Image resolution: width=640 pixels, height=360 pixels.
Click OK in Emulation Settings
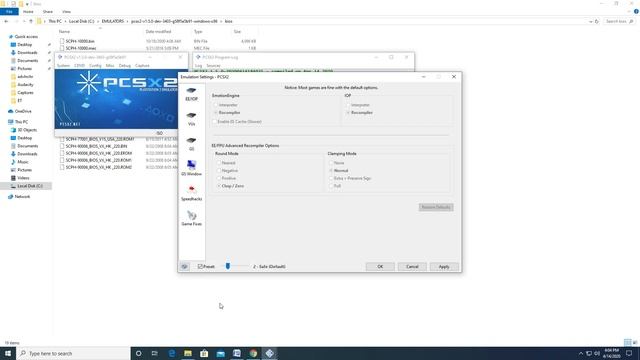tap(380, 267)
